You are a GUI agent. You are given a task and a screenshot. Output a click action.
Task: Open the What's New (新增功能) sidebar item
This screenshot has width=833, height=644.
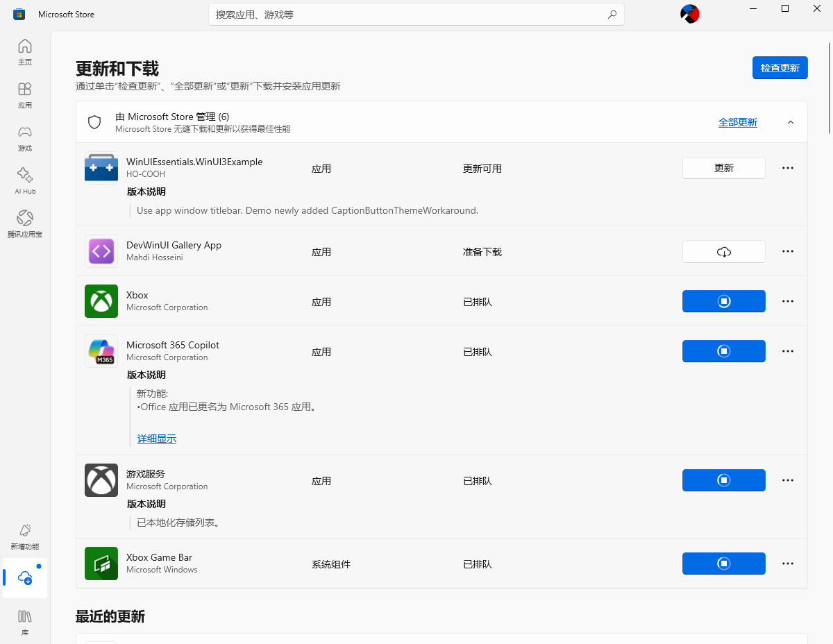[x=25, y=536]
